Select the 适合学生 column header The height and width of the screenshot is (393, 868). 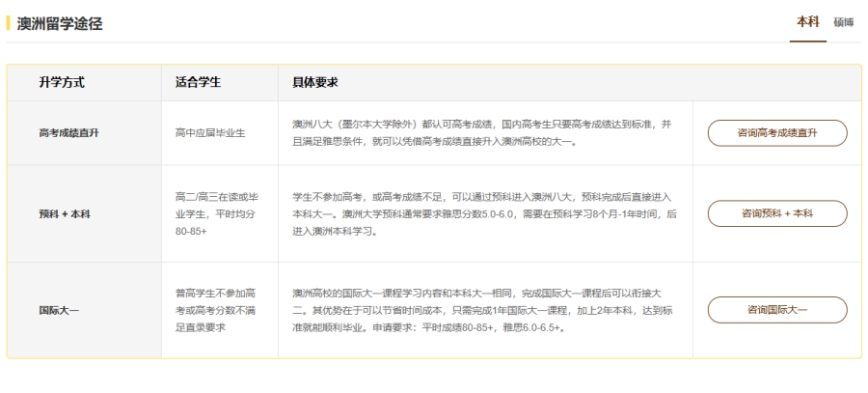pyautogui.click(x=198, y=83)
